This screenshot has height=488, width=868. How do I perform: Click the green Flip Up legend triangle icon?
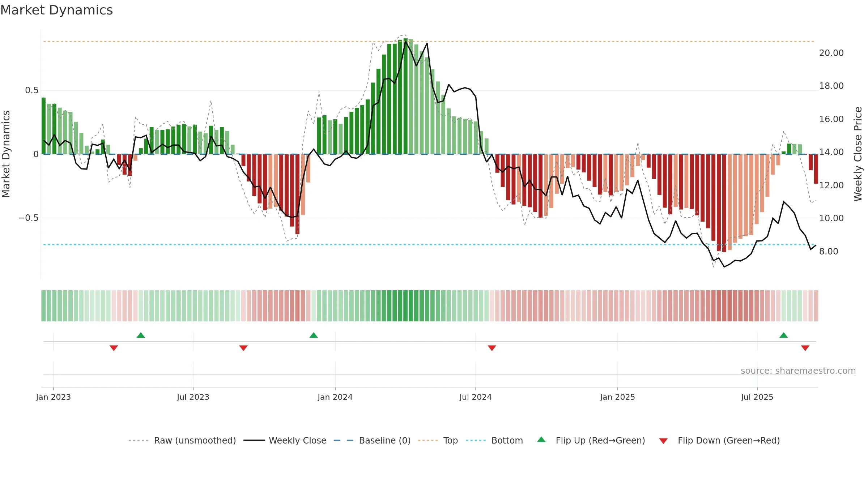click(x=541, y=440)
